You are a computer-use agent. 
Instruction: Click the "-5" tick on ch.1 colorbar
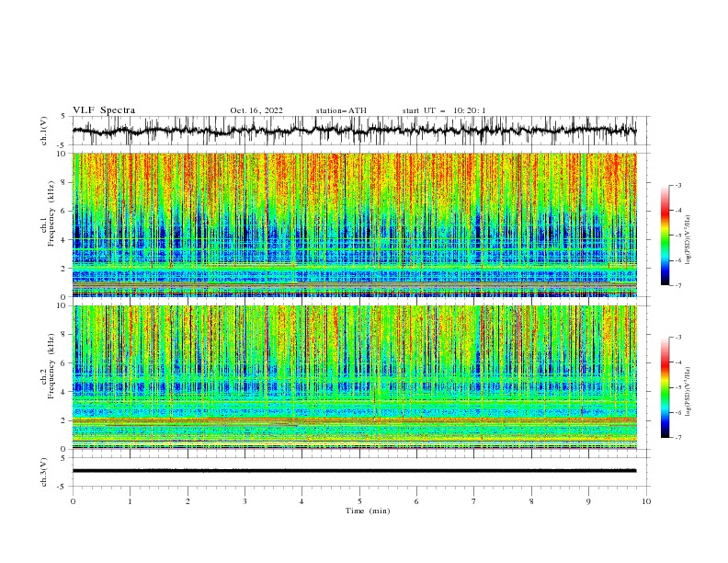(x=677, y=236)
